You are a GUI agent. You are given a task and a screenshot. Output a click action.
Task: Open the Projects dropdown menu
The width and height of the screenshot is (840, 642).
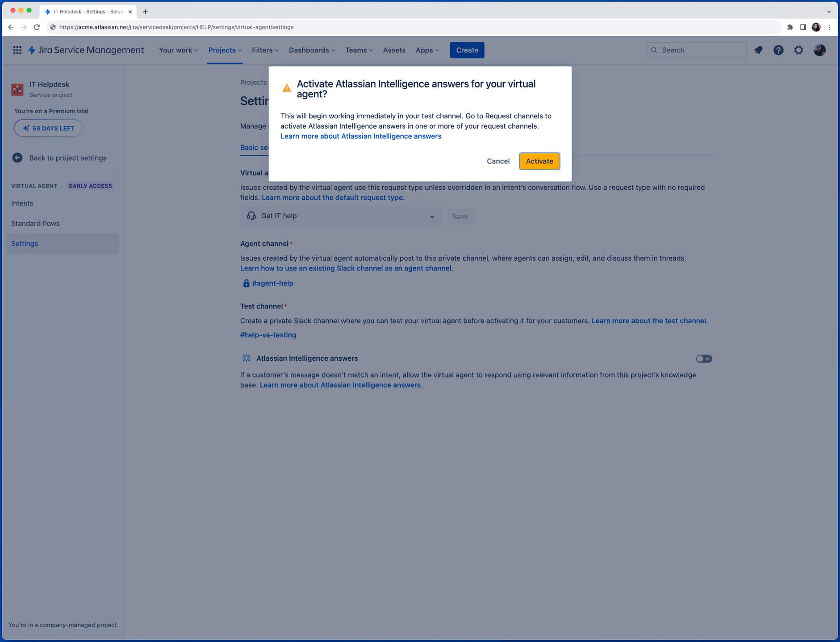[225, 50]
